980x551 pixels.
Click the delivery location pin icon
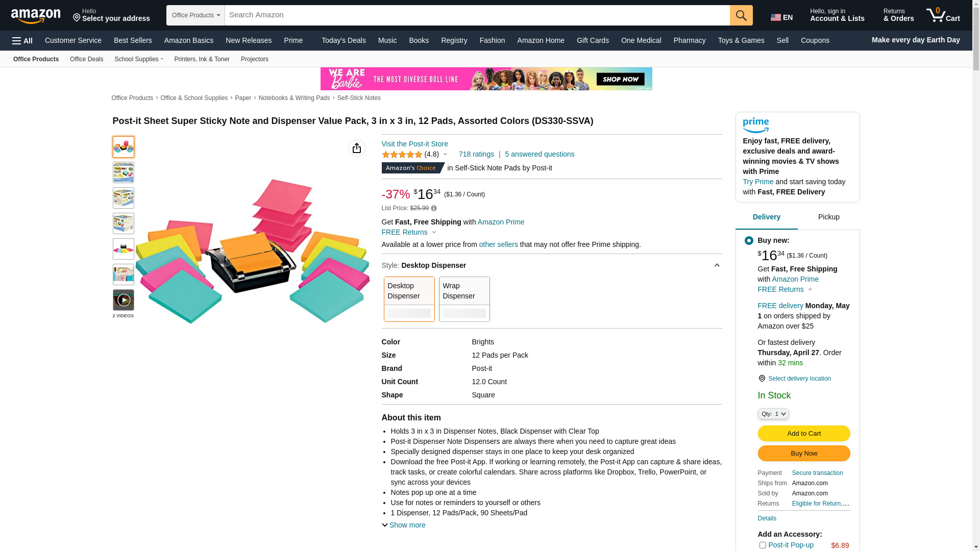(x=762, y=379)
